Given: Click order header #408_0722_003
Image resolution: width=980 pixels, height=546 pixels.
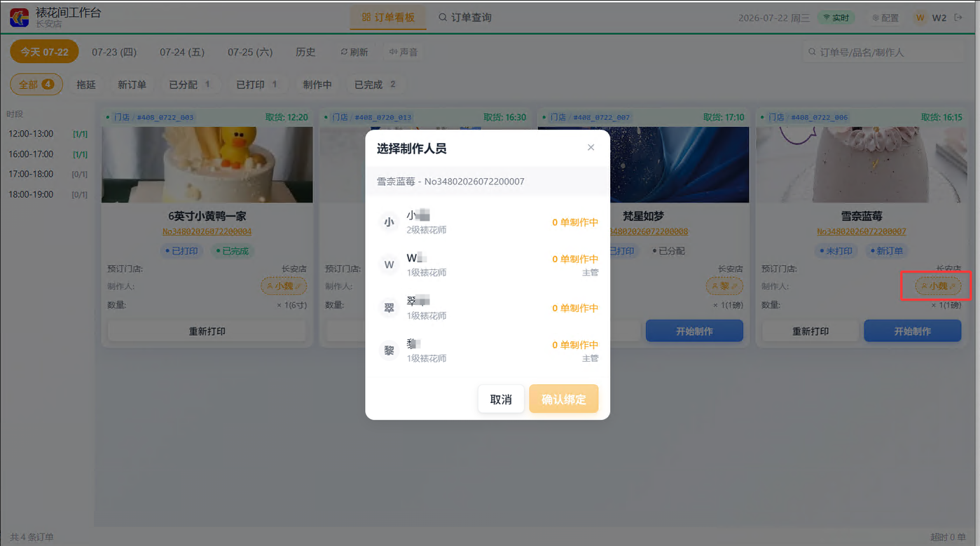Looking at the screenshot, I should coord(165,117).
